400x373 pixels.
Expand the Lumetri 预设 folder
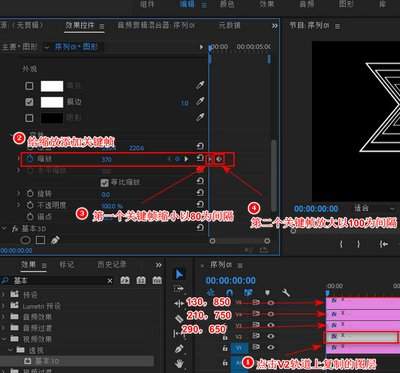(x=4, y=306)
